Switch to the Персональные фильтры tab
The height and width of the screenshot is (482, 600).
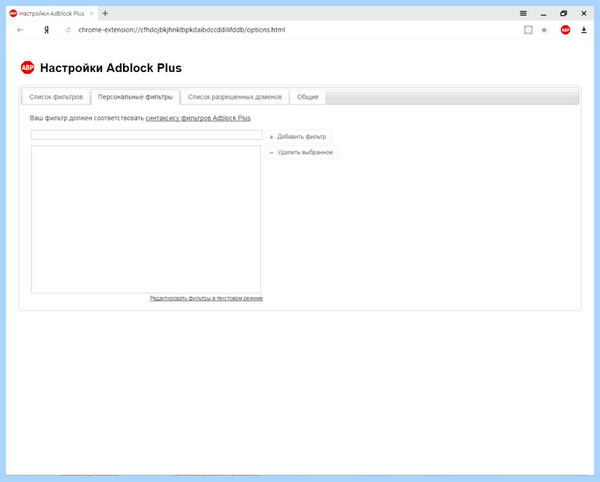(135, 97)
